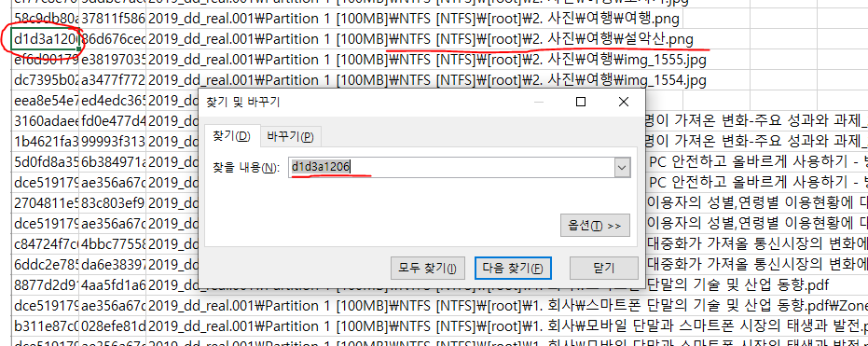Select the selected cell d1d3a120

46,39
